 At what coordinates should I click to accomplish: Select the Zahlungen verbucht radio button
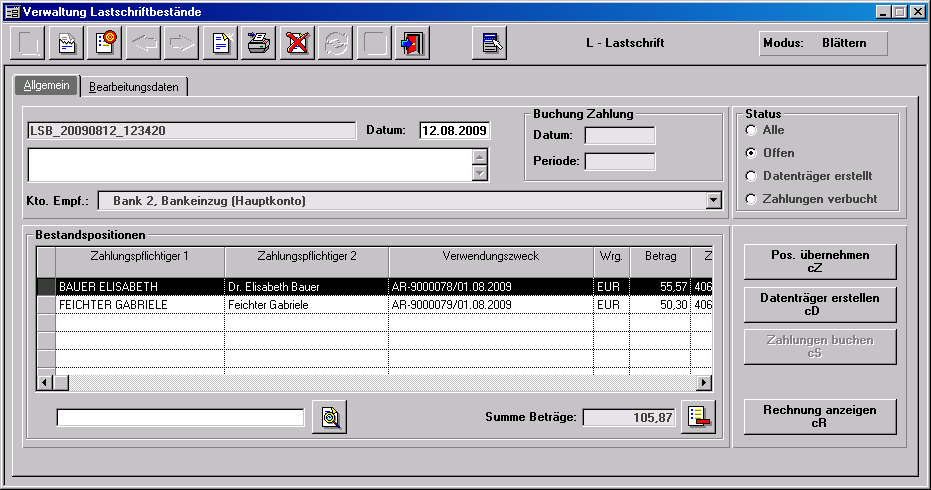[751, 199]
